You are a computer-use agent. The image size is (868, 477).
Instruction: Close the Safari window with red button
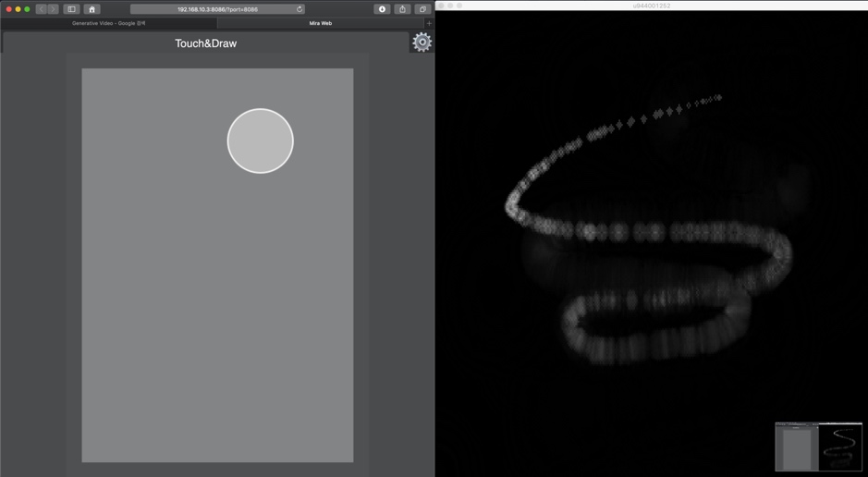8,9
